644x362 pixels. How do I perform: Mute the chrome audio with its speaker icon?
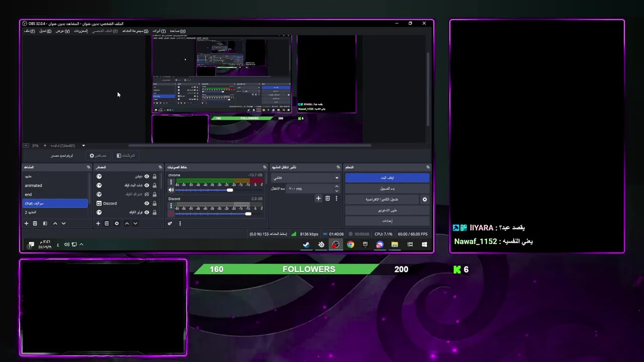point(171,190)
